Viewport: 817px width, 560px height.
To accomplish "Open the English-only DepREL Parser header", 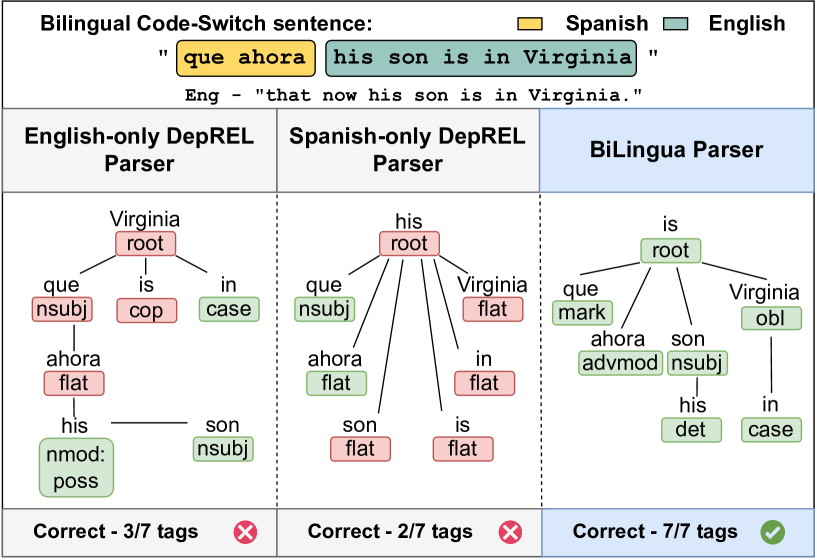I will pyautogui.click(x=139, y=149).
